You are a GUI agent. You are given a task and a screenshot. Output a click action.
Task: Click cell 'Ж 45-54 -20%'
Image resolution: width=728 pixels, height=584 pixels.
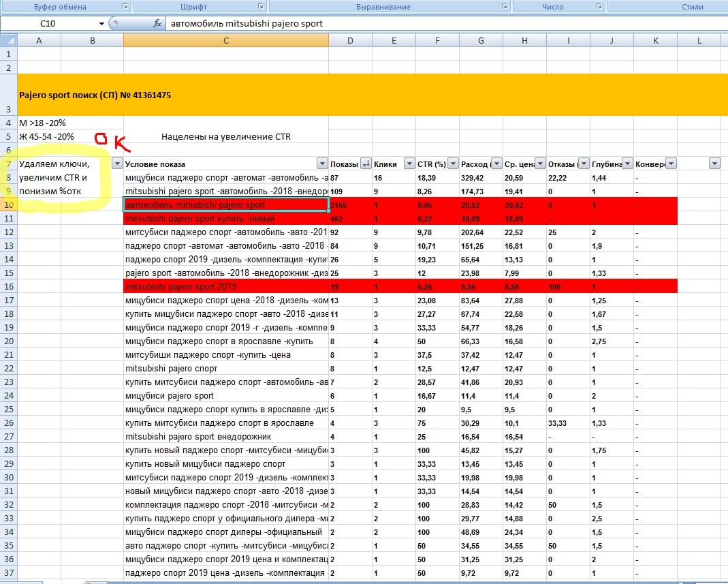pos(46,136)
